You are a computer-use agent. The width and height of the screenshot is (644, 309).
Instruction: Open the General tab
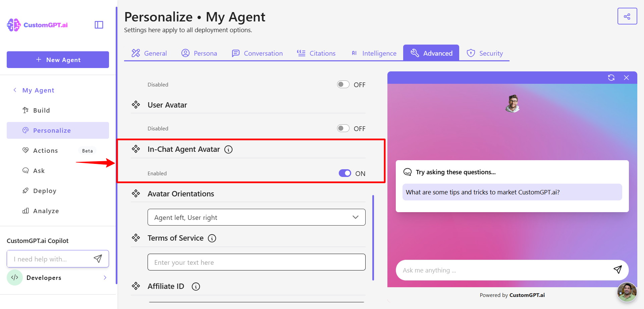click(149, 53)
